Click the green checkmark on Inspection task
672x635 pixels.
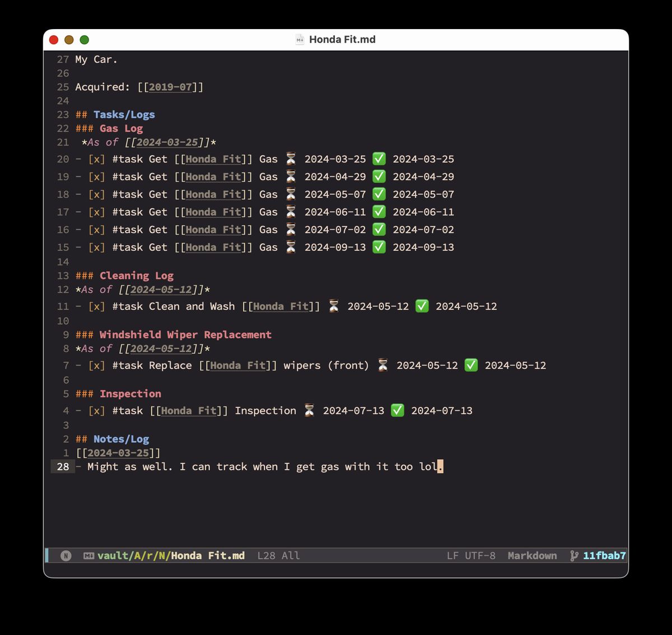(398, 410)
